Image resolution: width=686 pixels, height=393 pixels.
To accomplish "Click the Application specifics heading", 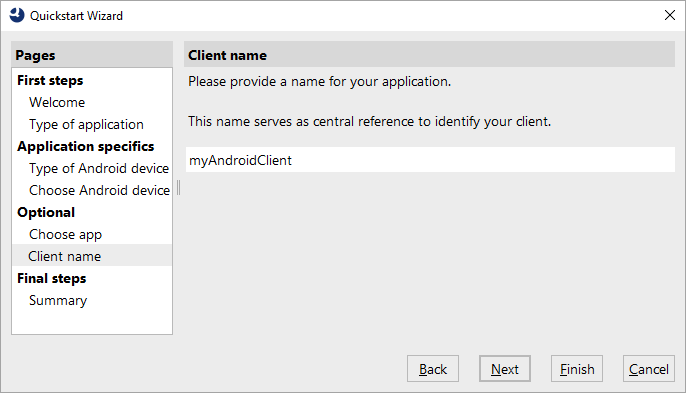I will coord(85,146).
